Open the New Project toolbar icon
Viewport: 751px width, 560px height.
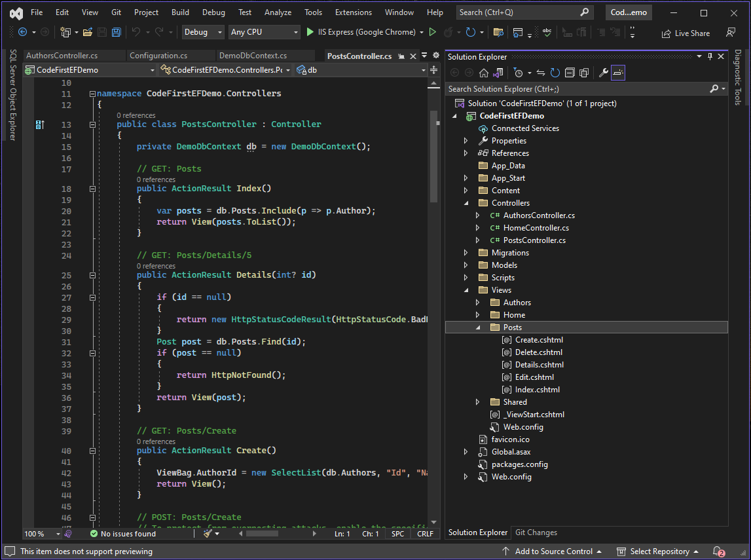click(x=66, y=31)
